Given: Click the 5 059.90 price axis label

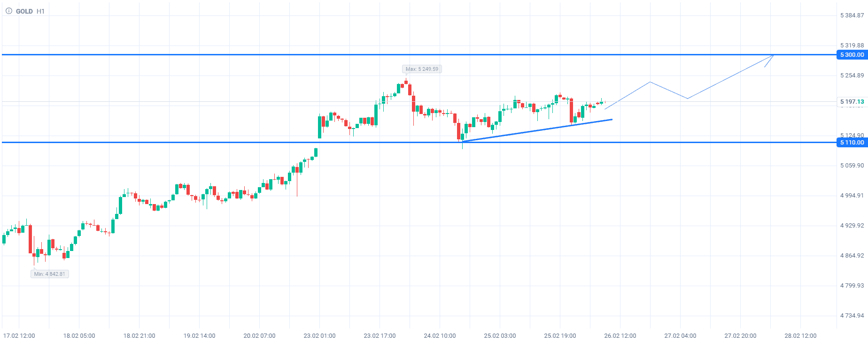Looking at the screenshot, I should pyautogui.click(x=852, y=166).
